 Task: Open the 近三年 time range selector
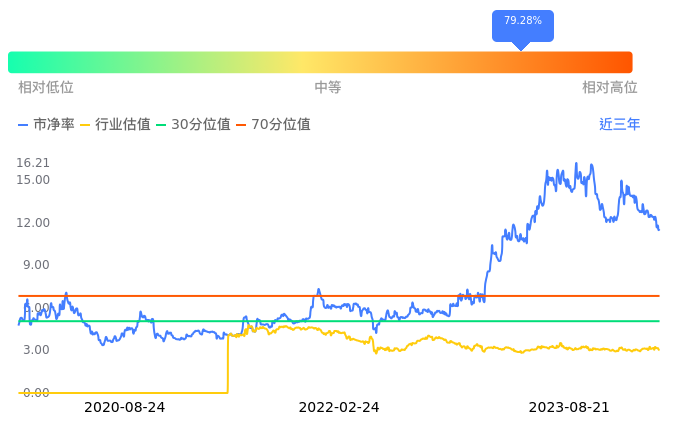[x=619, y=125]
